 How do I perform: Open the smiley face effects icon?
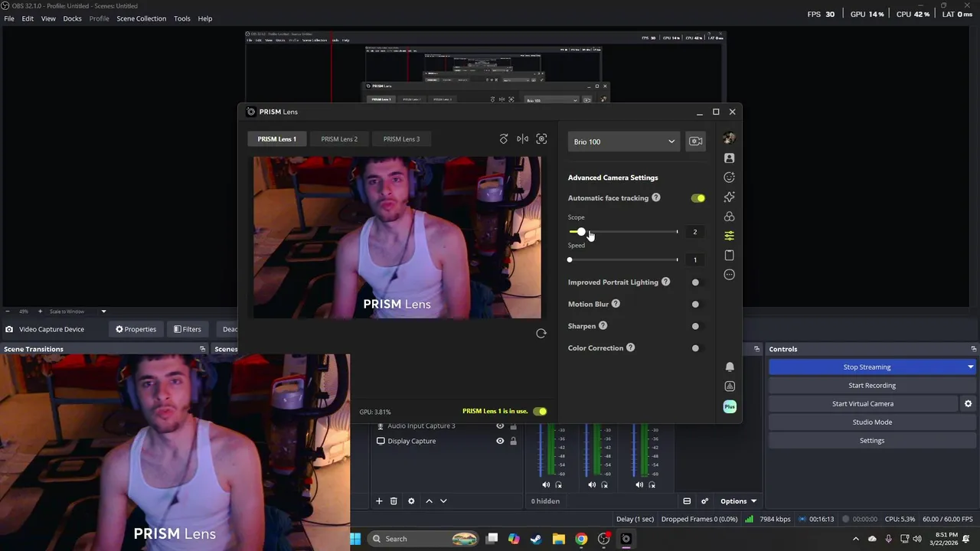tap(729, 178)
